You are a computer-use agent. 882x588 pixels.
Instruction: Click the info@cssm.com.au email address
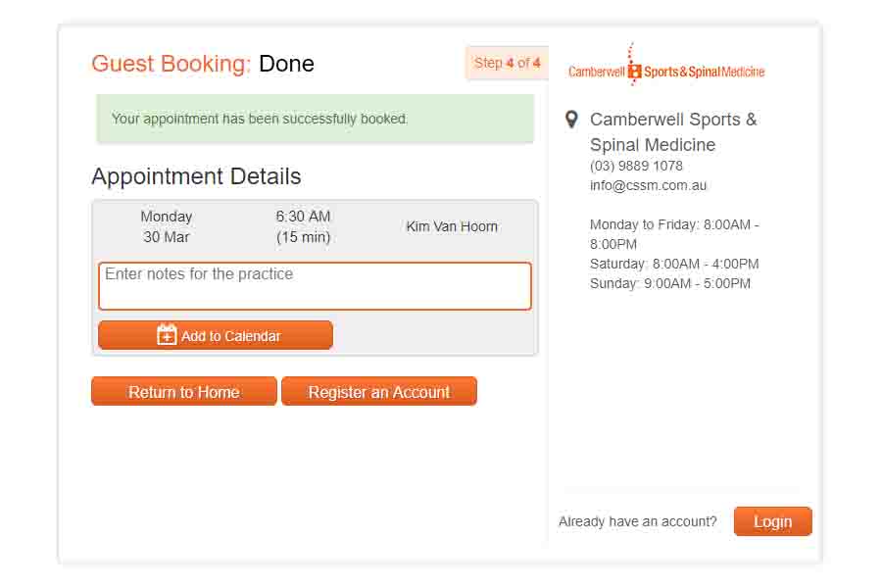coord(648,185)
